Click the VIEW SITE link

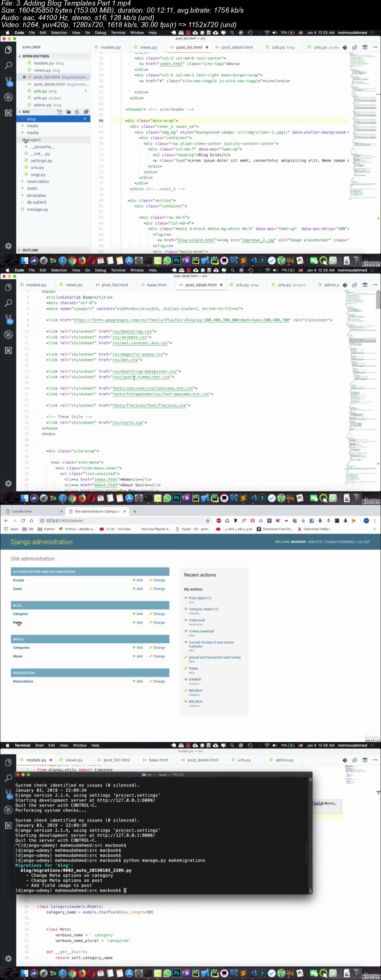[x=315, y=542]
